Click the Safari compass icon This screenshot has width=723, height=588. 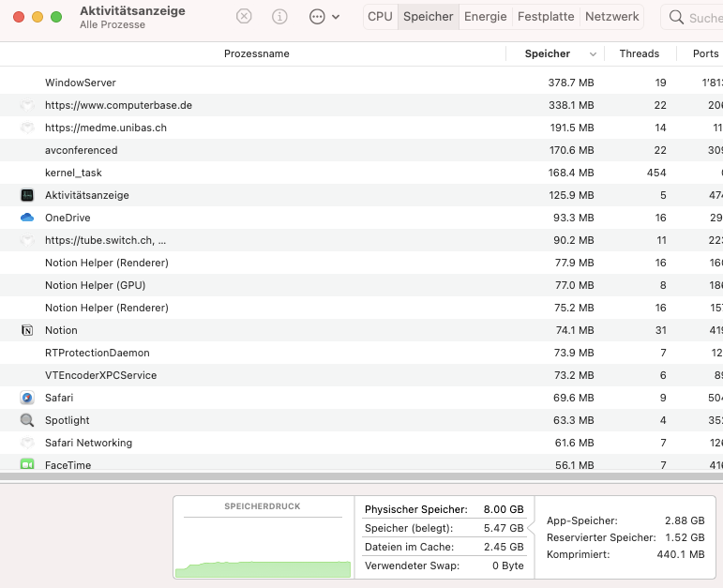27,398
